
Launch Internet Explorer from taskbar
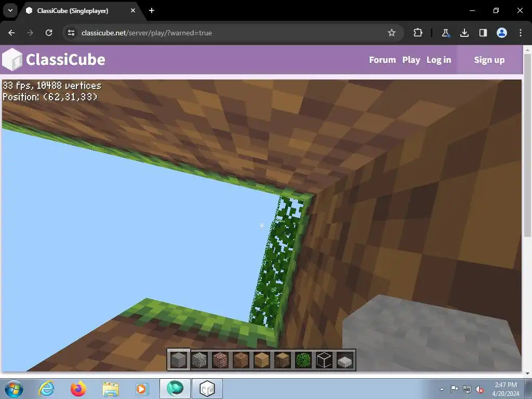pos(46,389)
